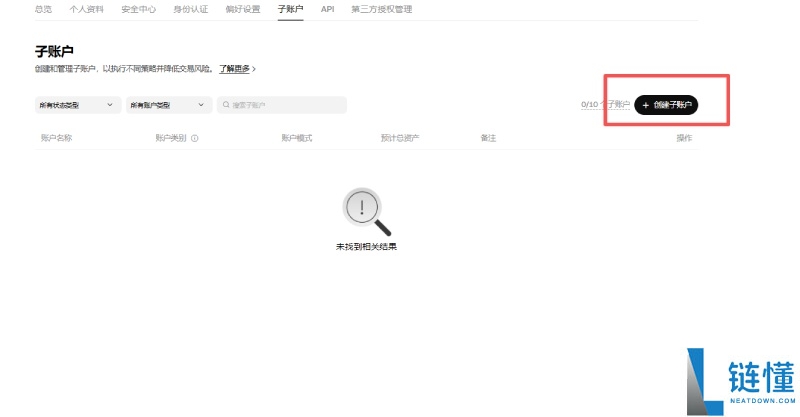Image resolution: width=800 pixels, height=417 pixels.
Task: Click the arrow after 了解更多
Action: point(254,68)
